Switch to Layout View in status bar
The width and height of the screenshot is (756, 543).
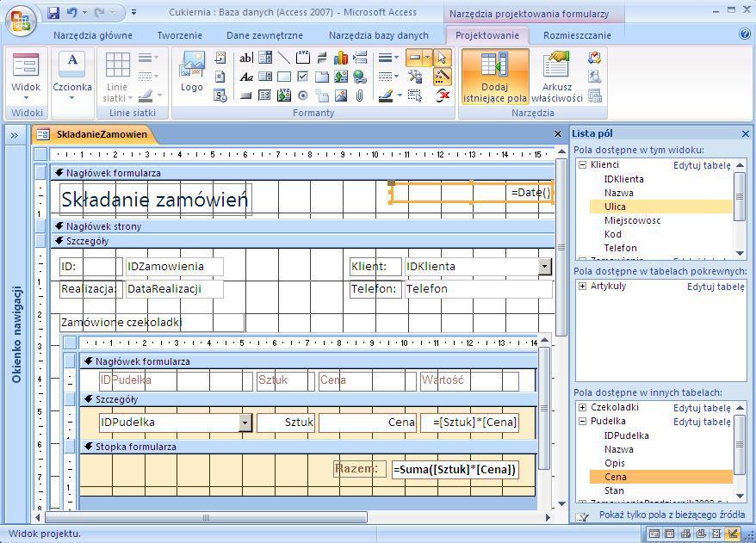pos(716,534)
